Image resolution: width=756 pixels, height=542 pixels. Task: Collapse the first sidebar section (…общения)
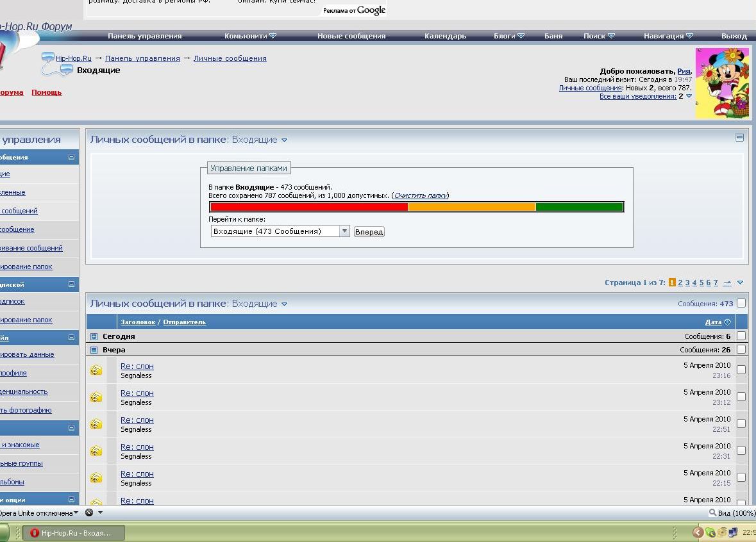71,156
